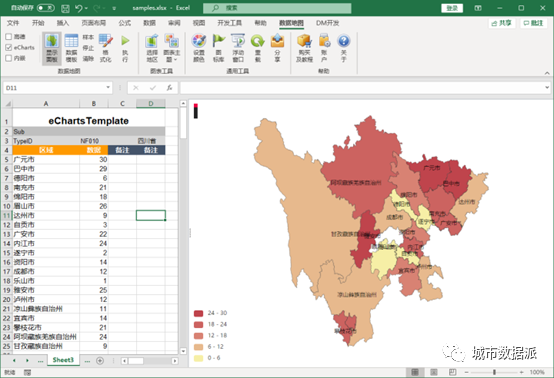Image resolution: width=554 pixels, height=378 pixels.
Task: Show more sheets via ellipsis after Sheet3
Action: coord(87,361)
